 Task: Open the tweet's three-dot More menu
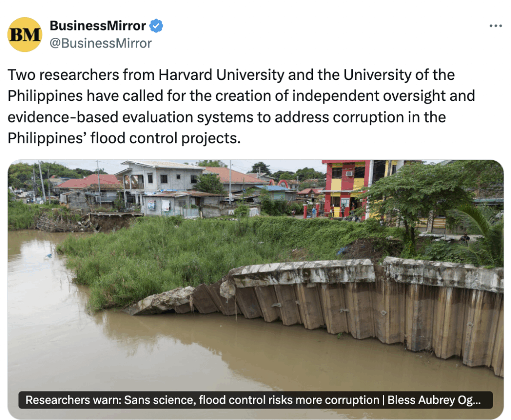coord(495,26)
